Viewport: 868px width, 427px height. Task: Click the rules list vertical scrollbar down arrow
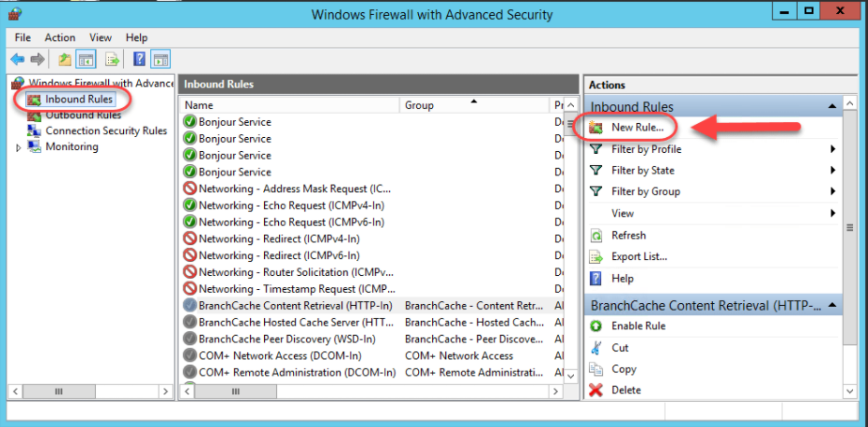coord(571,376)
